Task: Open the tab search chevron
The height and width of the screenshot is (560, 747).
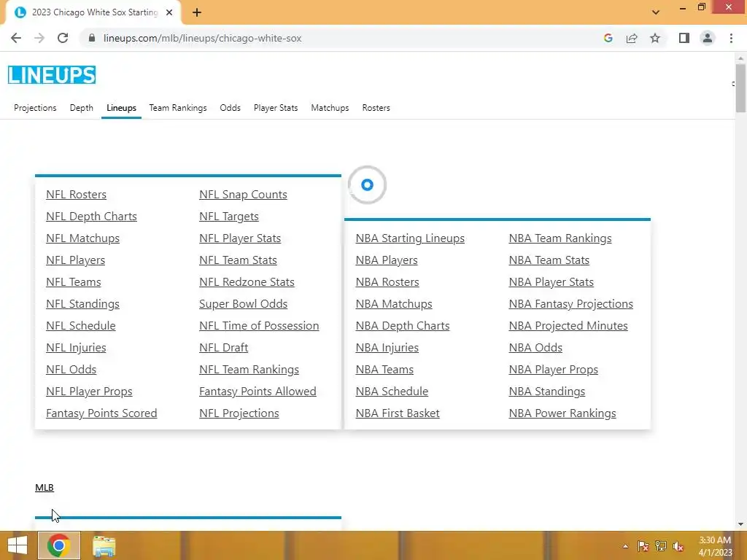Action: coord(656,12)
